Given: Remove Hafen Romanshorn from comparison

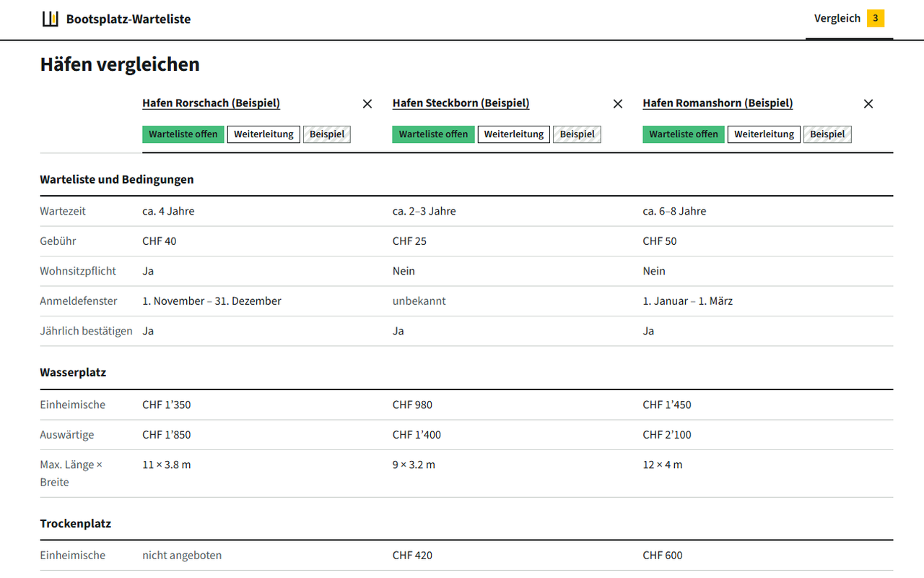Looking at the screenshot, I should click(868, 104).
